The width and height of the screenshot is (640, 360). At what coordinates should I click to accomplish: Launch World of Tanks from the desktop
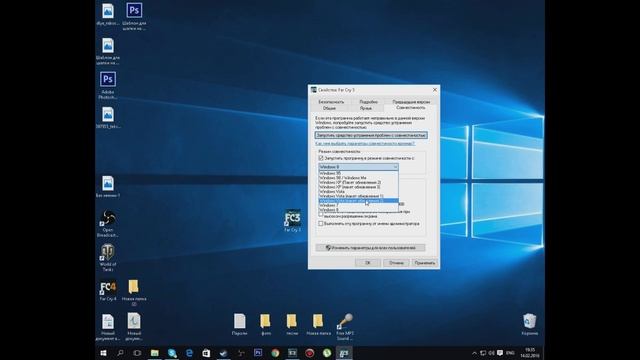108,258
